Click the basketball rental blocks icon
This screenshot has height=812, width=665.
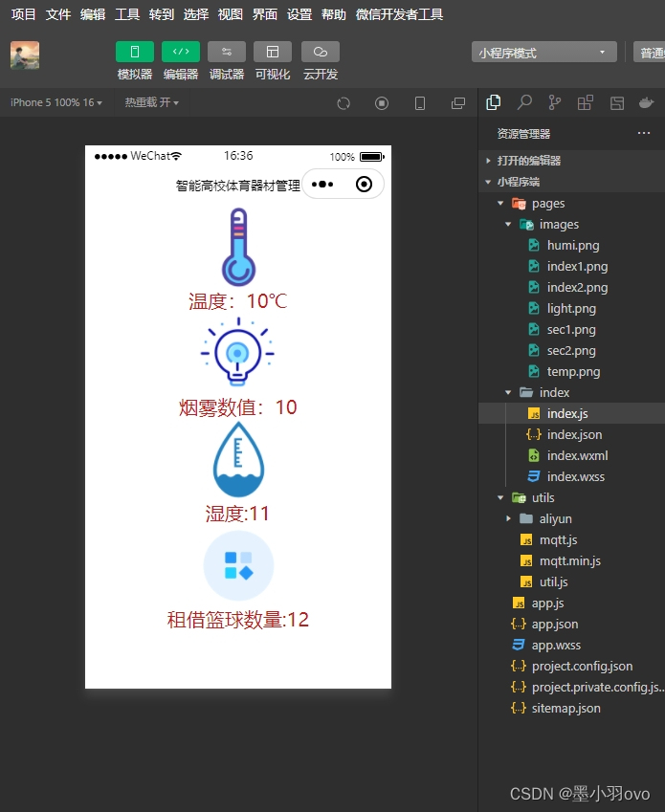[x=238, y=565]
